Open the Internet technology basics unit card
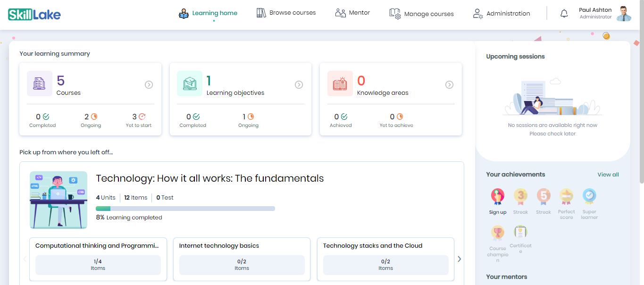 pyautogui.click(x=242, y=259)
